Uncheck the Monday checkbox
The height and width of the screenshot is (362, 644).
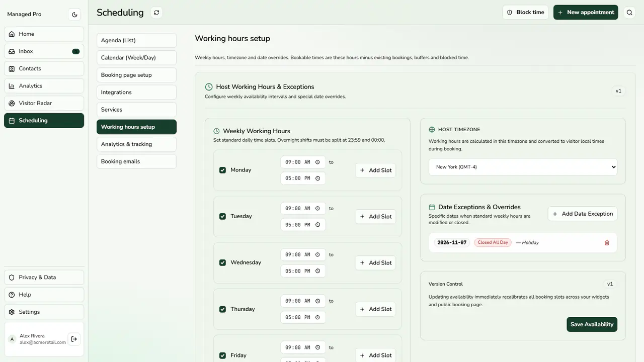tap(222, 170)
